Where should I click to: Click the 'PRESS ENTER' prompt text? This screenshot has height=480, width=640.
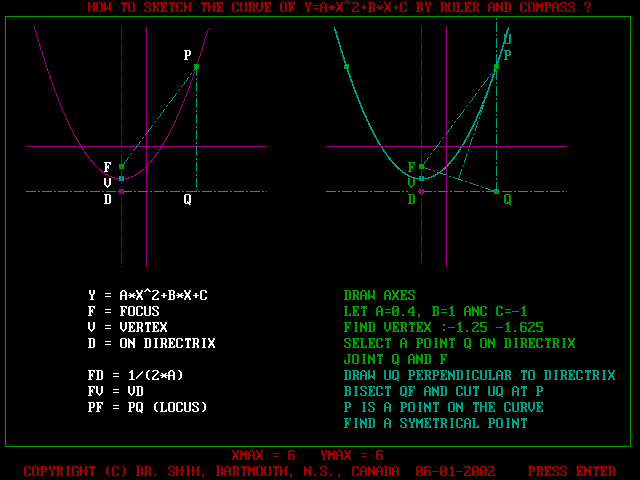coord(571,471)
